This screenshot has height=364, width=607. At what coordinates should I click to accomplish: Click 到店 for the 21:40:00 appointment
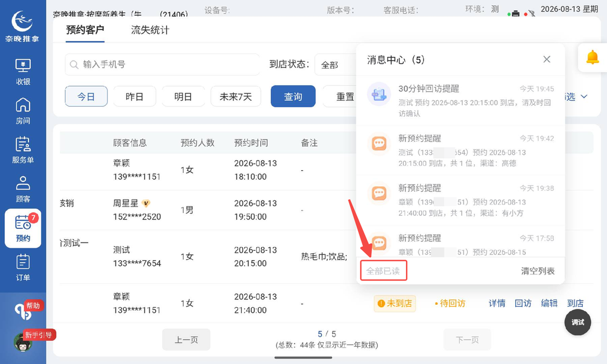click(x=575, y=303)
